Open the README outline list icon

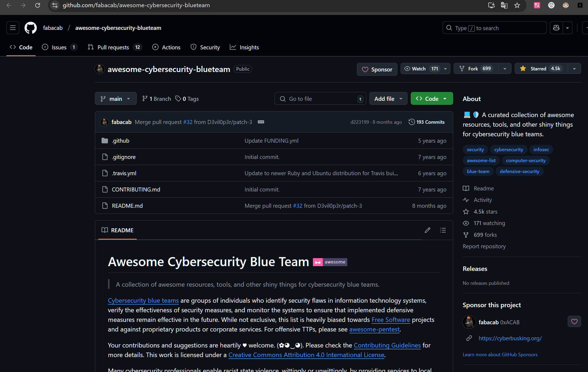(x=443, y=230)
